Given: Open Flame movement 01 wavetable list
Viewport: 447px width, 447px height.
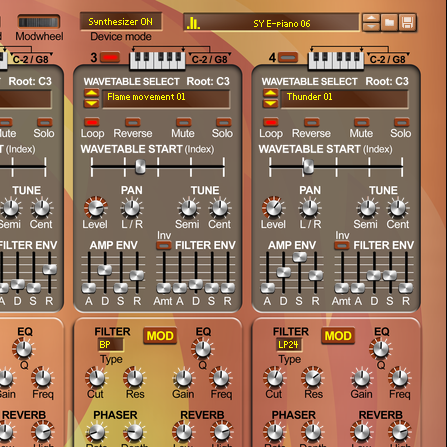Looking at the screenshot, I should [166, 98].
